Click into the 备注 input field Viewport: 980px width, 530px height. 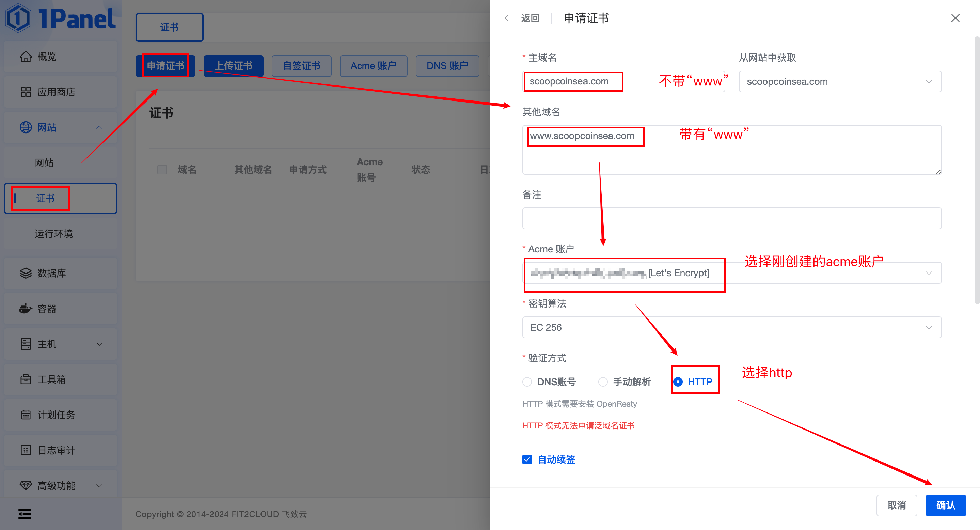(x=731, y=218)
